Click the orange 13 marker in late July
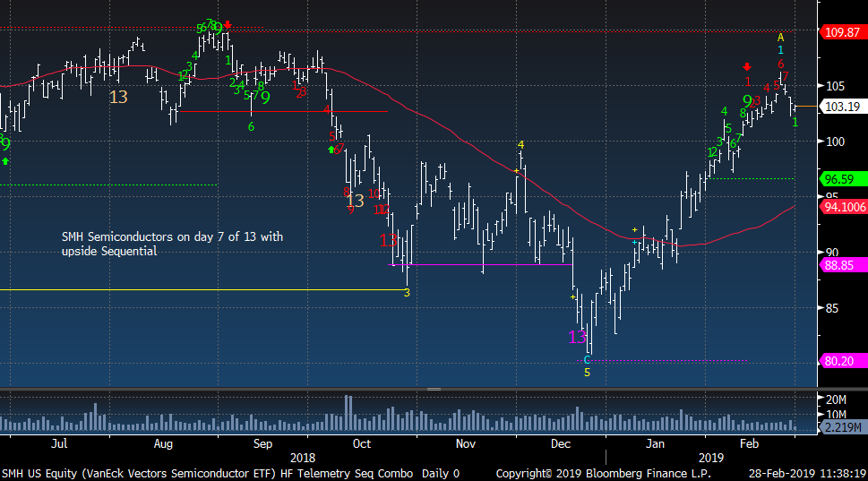The height and width of the screenshot is (481, 868). coord(118,97)
